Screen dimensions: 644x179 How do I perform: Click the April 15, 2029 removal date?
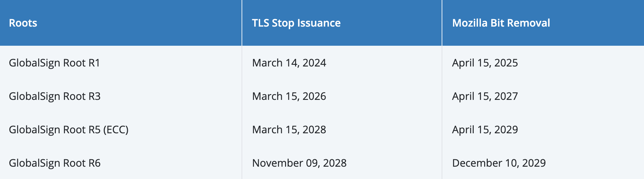click(x=485, y=130)
